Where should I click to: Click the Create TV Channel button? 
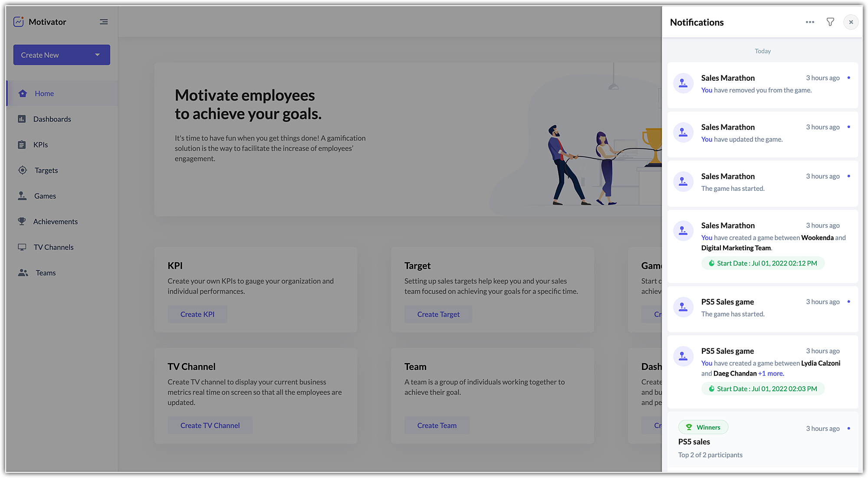pyautogui.click(x=210, y=426)
